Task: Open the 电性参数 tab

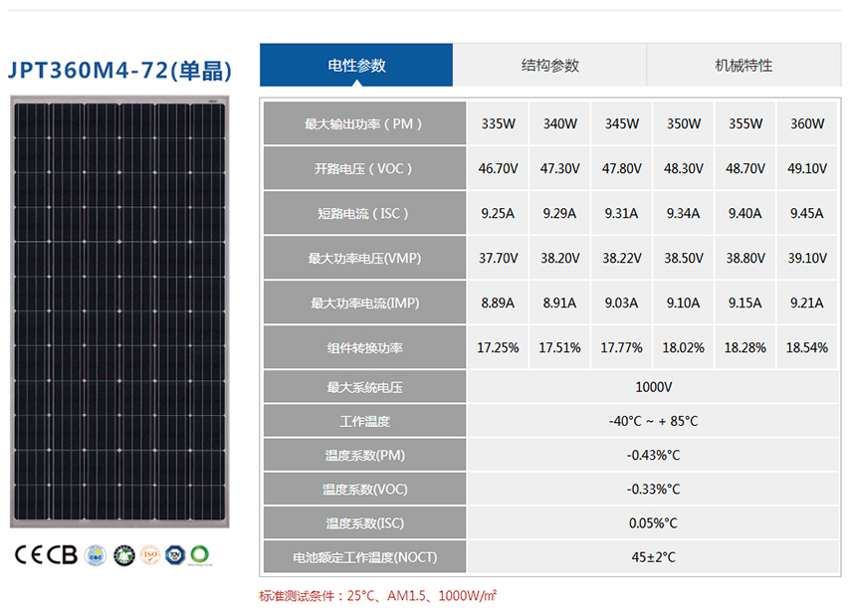Action: (x=356, y=66)
